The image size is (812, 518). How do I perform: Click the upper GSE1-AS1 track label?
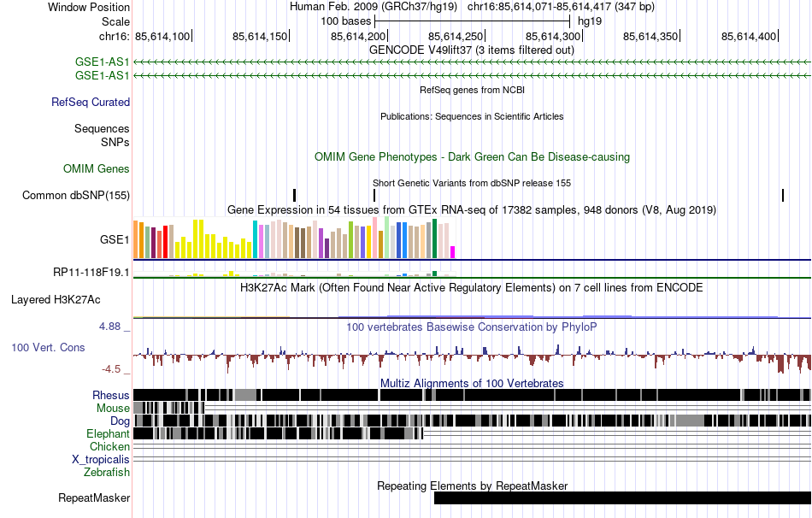click(x=102, y=62)
